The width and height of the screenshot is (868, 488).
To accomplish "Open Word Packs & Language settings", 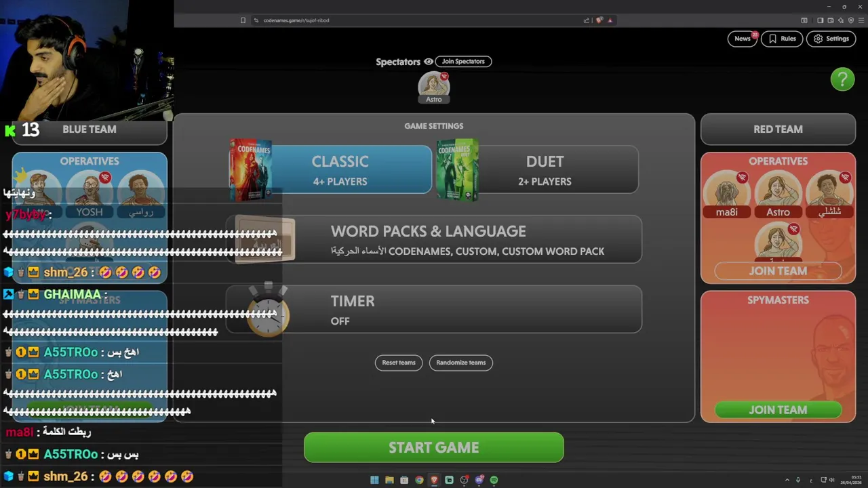I will tap(434, 239).
